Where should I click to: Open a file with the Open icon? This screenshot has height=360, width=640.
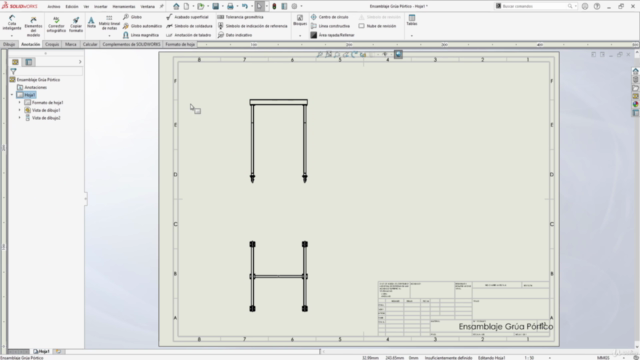[x=200, y=6]
